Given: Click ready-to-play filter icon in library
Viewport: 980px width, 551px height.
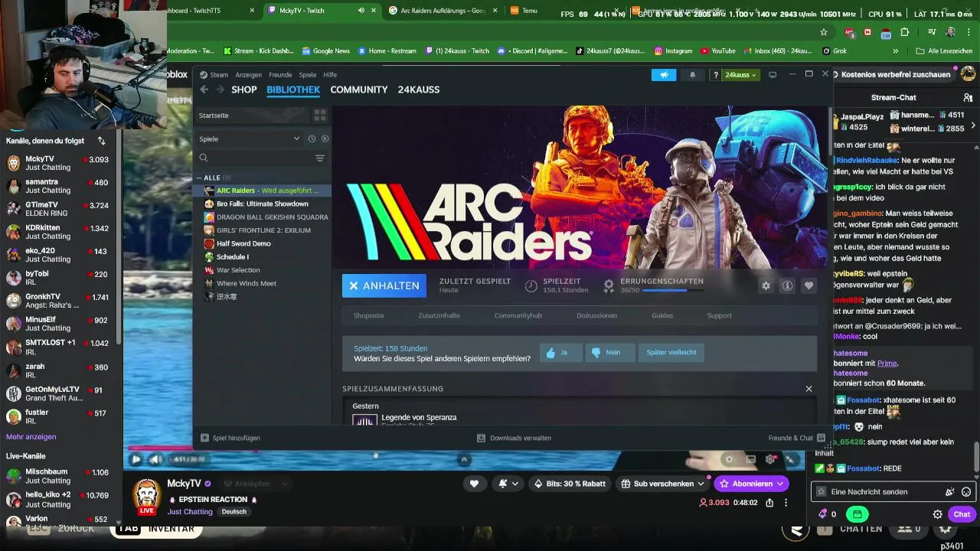Looking at the screenshot, I should [x=325, y=139].
